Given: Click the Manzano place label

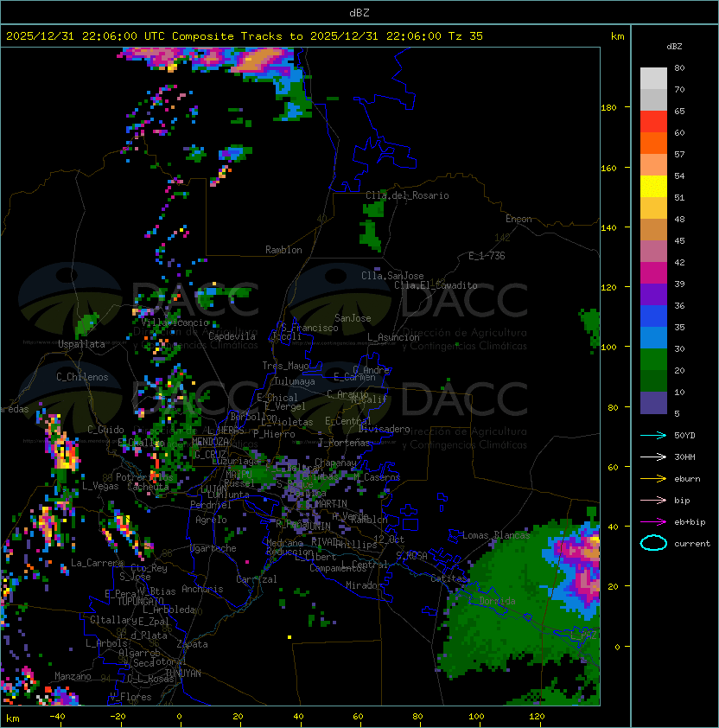Looking at the screenshot, I should pyautogui.click(x=73, y=676).
